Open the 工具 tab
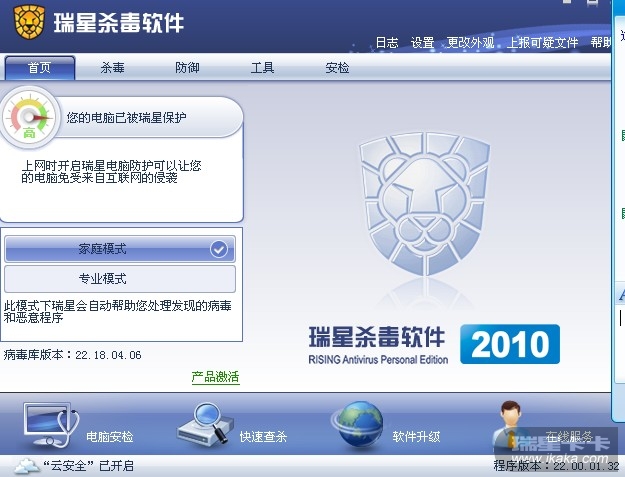 [262, 68]
